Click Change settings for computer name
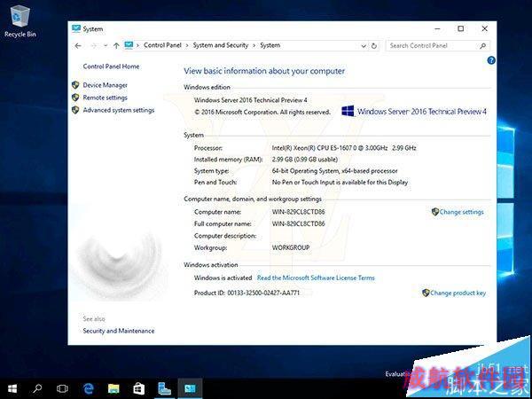Image resolution: width=532 pixels, height=399 pixels. coord(461,212)
